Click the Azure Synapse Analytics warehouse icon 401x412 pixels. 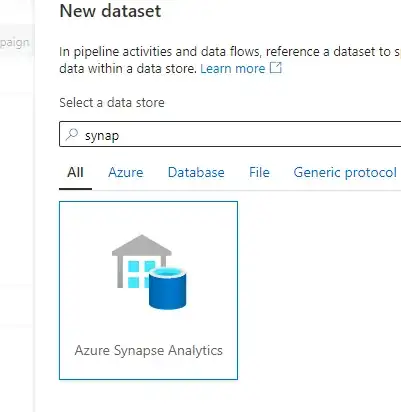tap(149, 272)
